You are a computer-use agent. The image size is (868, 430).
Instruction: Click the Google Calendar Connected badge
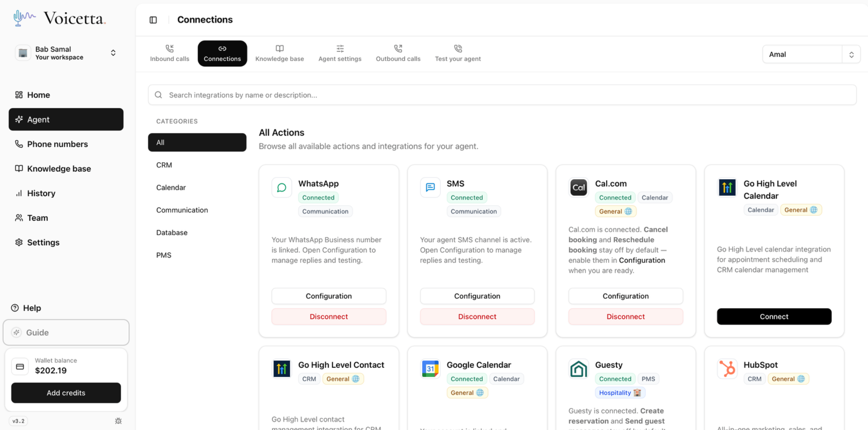[467, 379]
